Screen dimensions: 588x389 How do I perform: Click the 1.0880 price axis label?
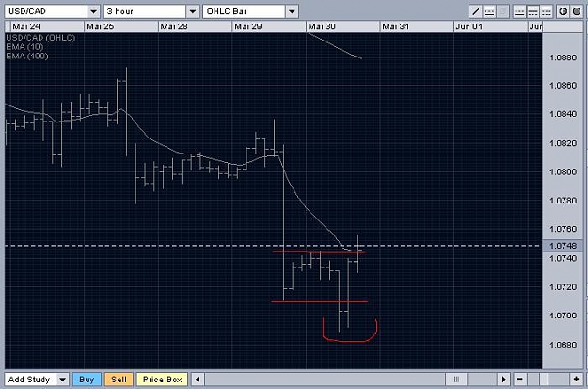point(563,57)
